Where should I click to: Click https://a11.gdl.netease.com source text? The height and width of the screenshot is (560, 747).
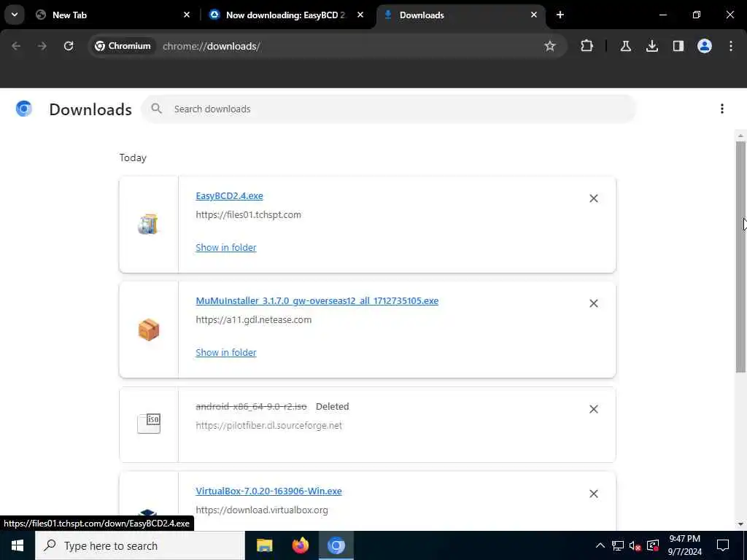pyautogui.click(x=253, y=320)
